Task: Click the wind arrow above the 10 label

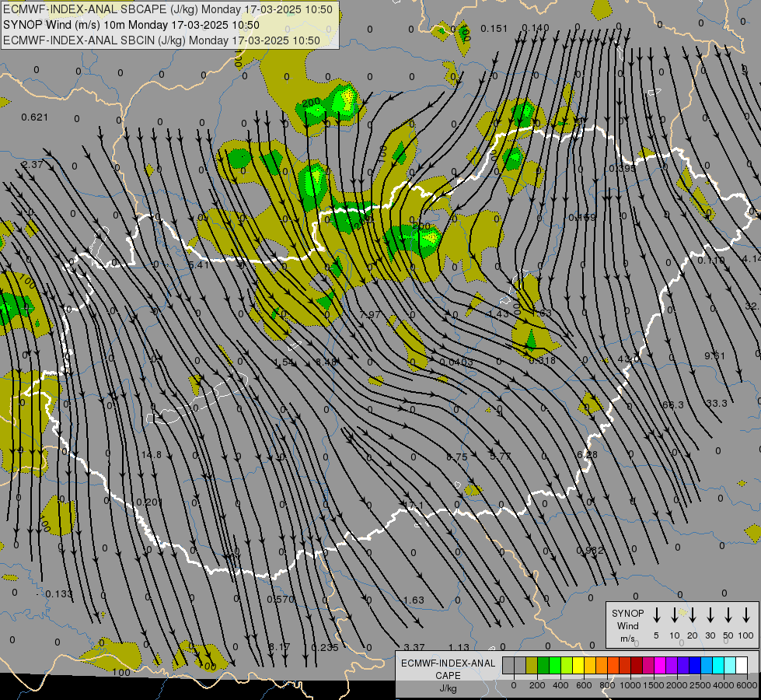Action: [x=674, y=615]
